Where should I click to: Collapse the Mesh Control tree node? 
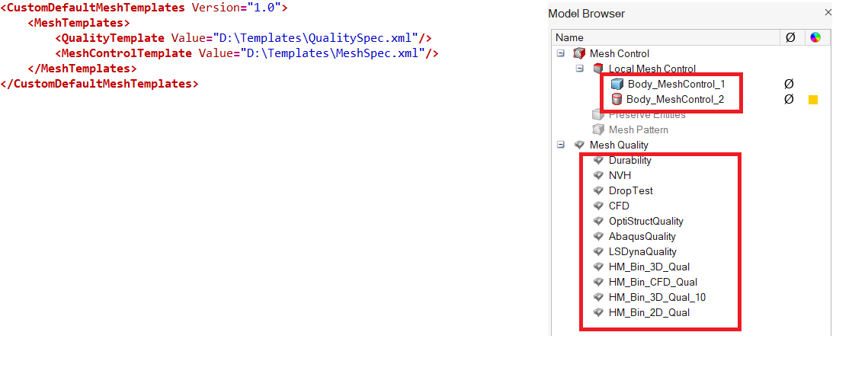click(x=560, y=53)
